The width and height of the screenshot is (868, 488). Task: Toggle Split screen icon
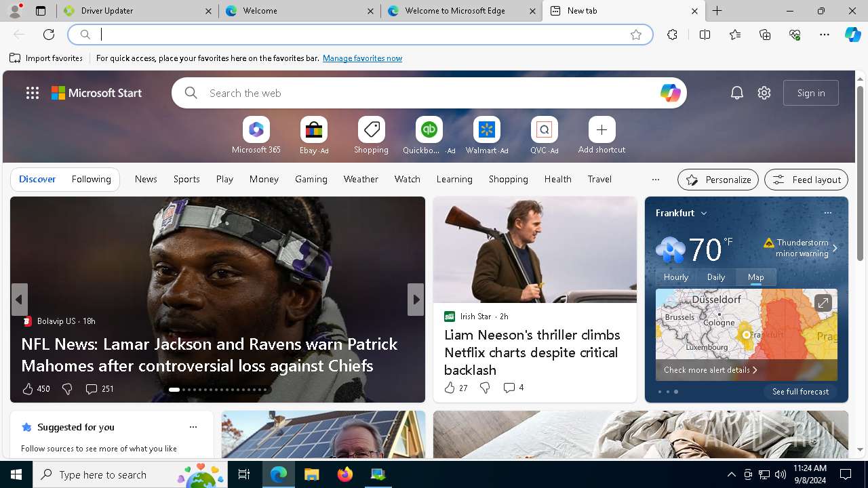(x=705, y=35)
